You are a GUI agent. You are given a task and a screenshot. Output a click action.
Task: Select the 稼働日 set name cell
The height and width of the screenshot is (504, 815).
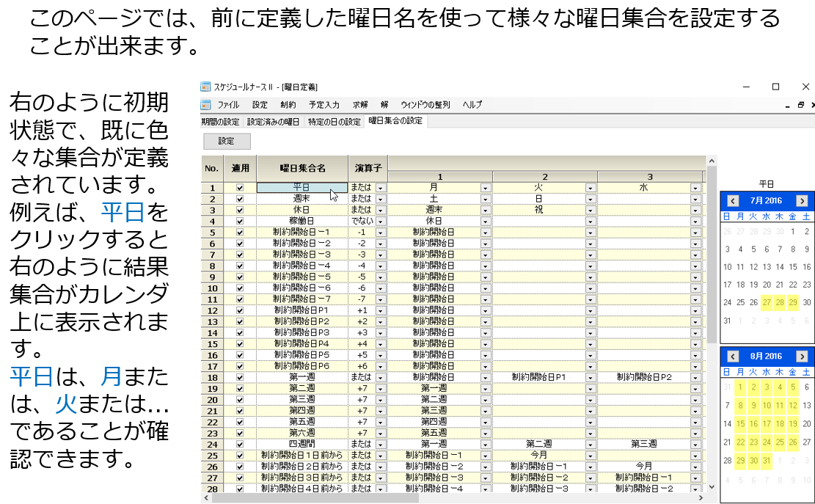tap(302, 221)
